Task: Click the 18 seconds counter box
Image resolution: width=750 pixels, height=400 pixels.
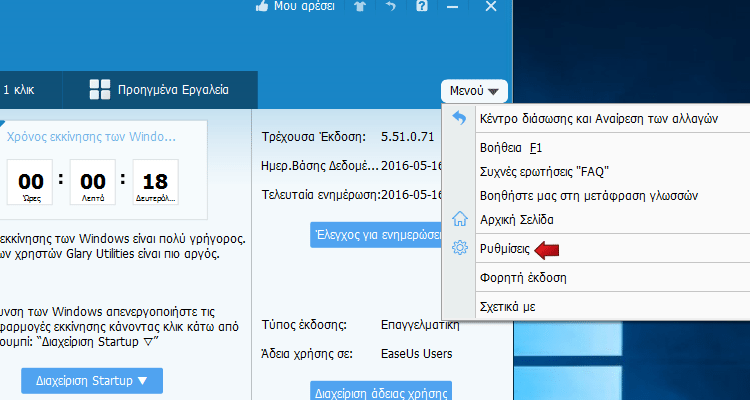Action: click(155, 182)
